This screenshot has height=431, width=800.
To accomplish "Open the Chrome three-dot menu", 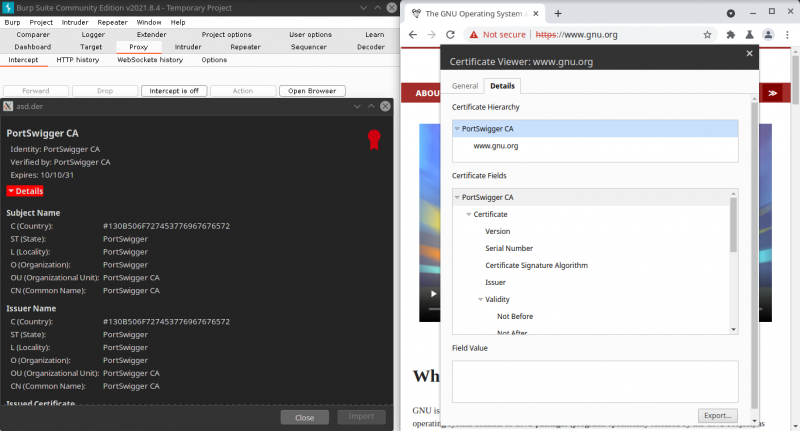I will (788, 34).
